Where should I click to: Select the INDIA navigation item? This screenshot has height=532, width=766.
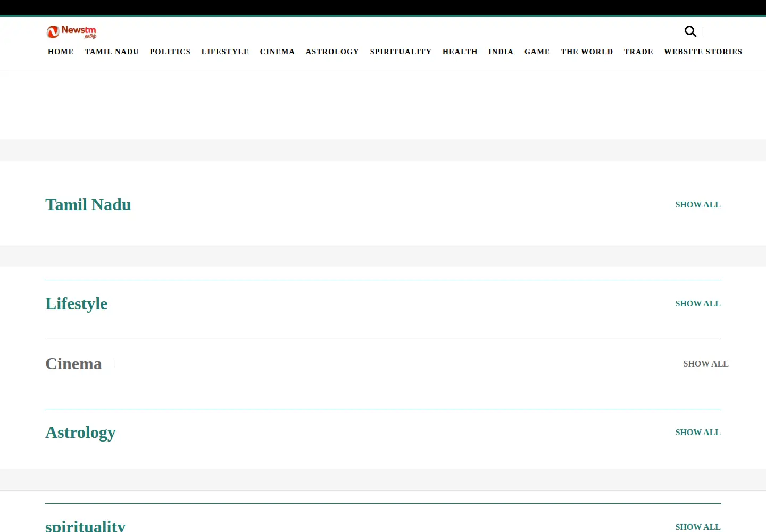[x=501, y=52]
